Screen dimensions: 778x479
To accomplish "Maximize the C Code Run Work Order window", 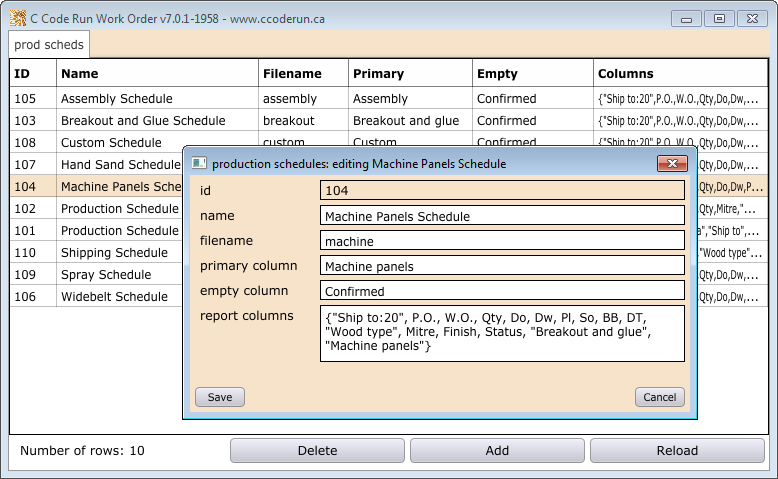I will (719, 19).
